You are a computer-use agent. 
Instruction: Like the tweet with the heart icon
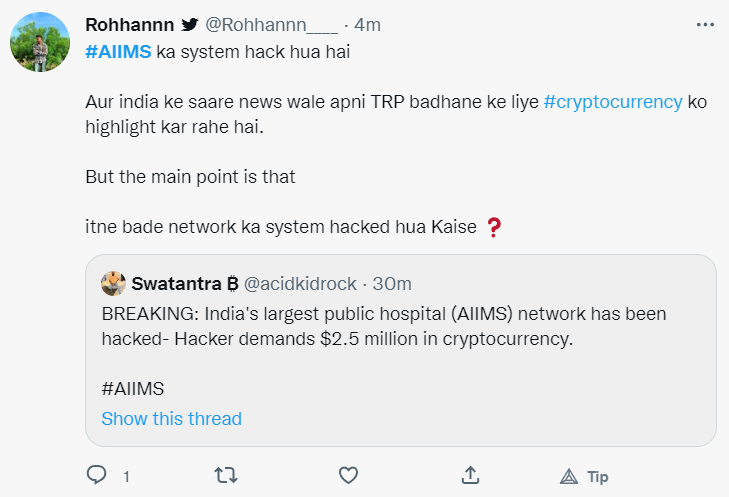(x=347, y=475)
